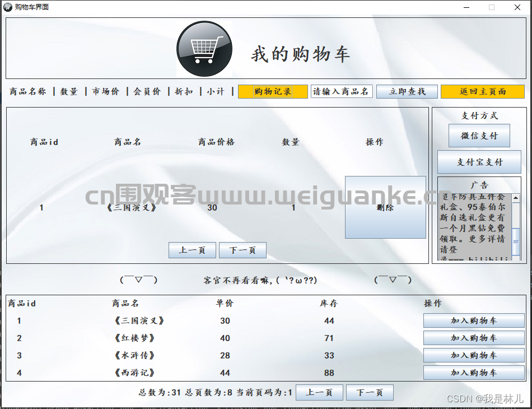Image resolution: width=532 pixels, height=409 pixels.
Task: Open the 购物记录 purchase history button
Action: 273,92
